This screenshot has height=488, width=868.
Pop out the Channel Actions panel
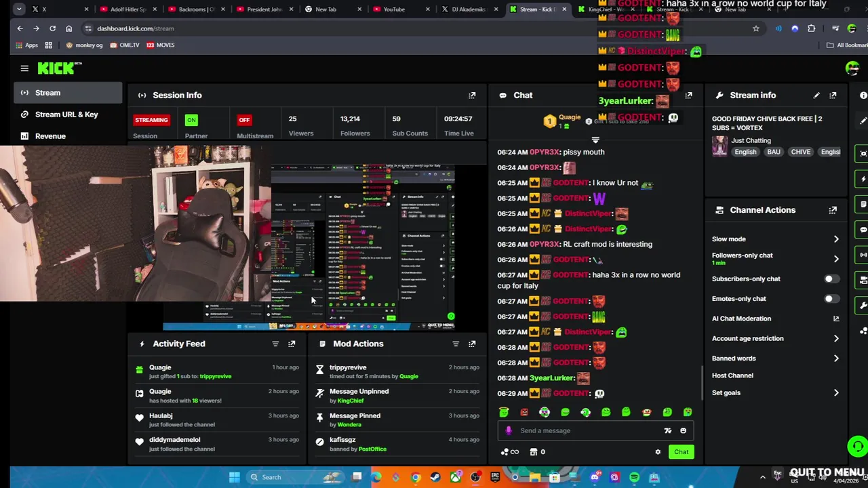833,210
